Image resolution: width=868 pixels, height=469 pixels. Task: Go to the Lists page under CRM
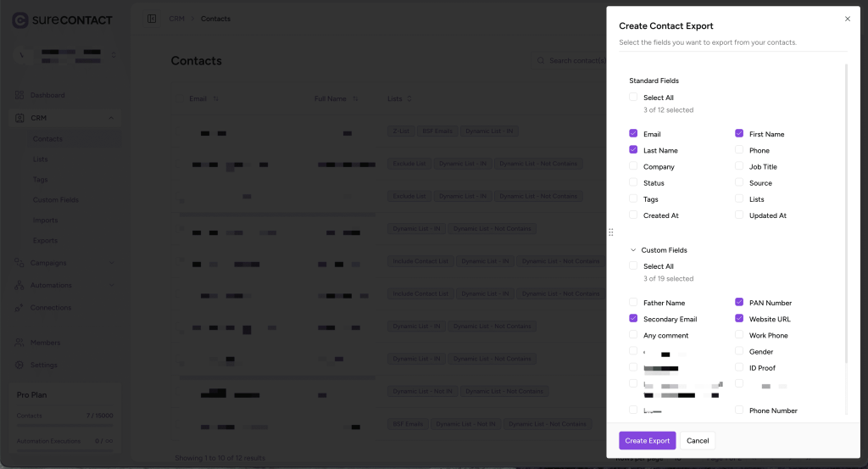(40, 159)
